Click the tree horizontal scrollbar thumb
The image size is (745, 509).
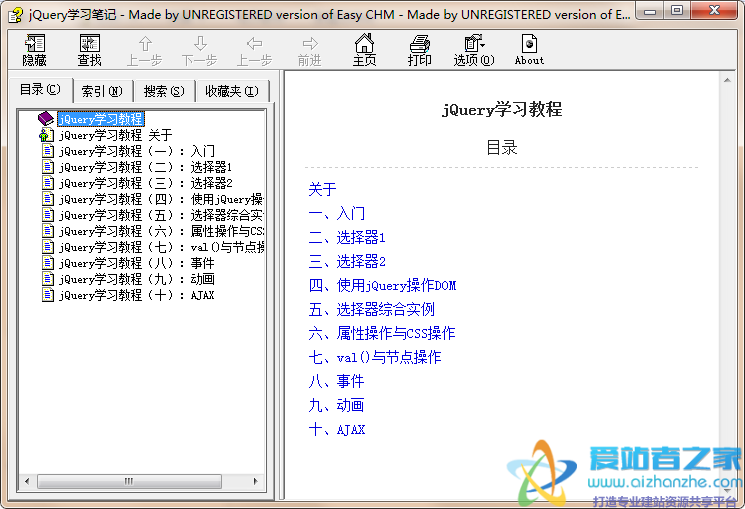[129, 481]
